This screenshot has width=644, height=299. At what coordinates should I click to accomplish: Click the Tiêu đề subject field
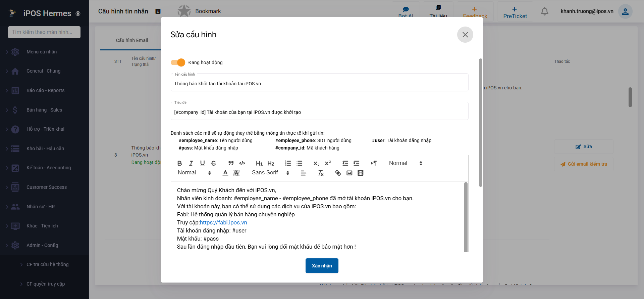pos(320,111)
